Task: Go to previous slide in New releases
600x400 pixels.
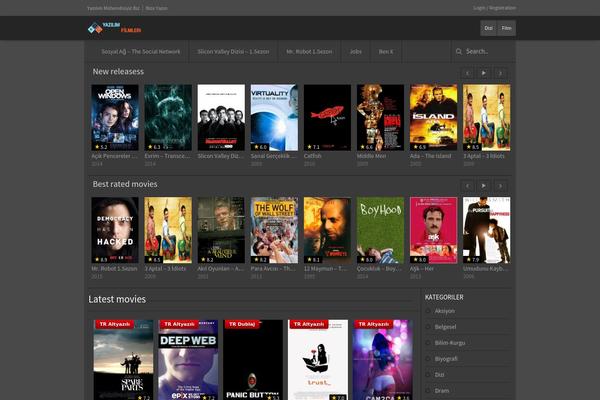Action: click(x=467, y=73)
